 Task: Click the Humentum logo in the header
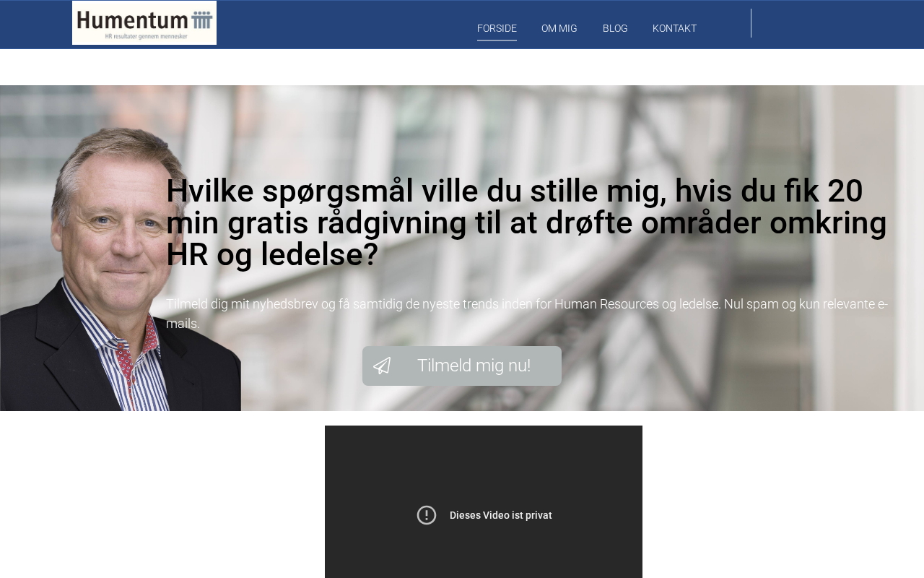tap(144, 23)
